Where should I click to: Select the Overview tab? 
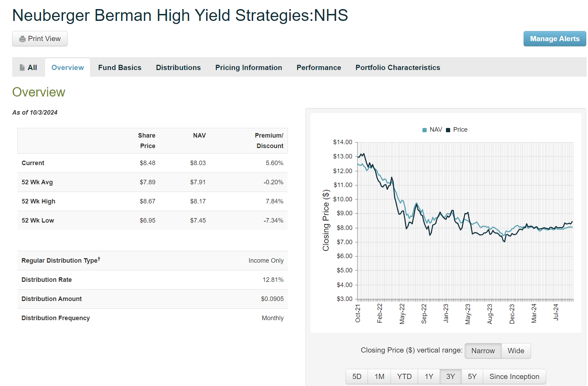coord(68,68)
